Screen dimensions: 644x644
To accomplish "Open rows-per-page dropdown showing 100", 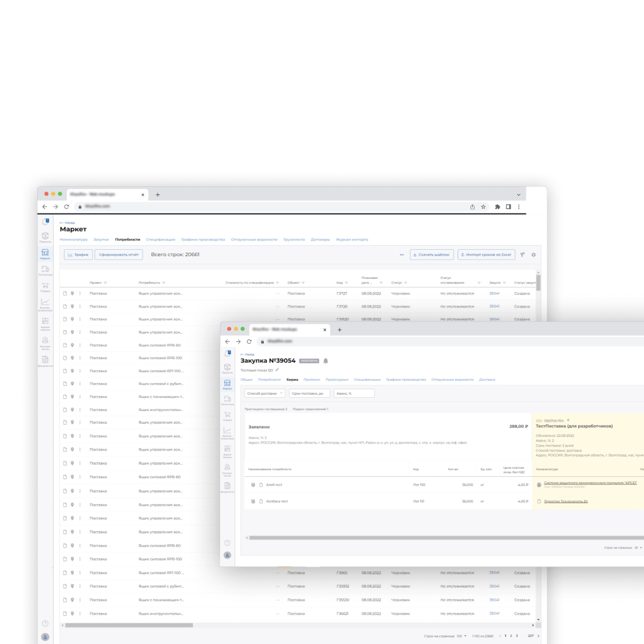I will coord(461,636).
